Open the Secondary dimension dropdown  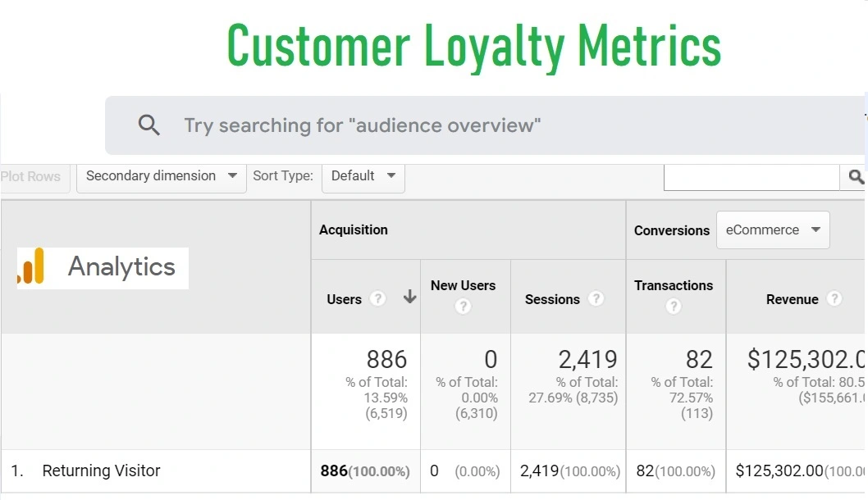coord(160,175)
